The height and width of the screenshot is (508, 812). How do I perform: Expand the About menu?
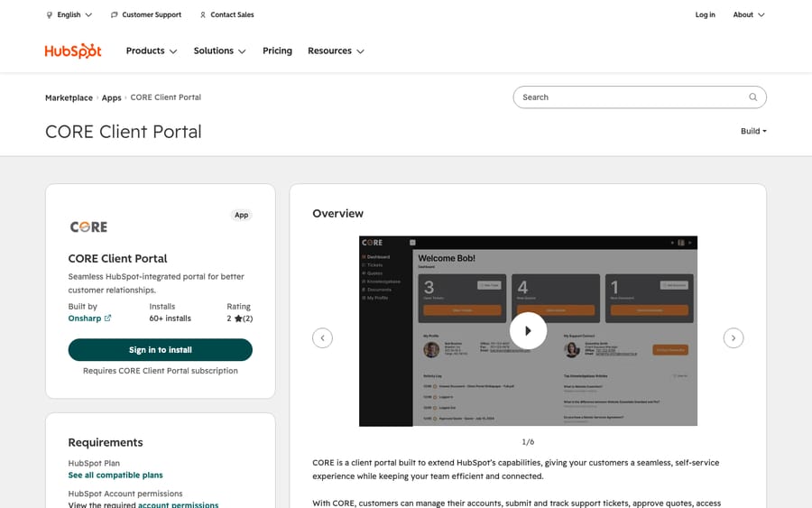coord(748,15)
